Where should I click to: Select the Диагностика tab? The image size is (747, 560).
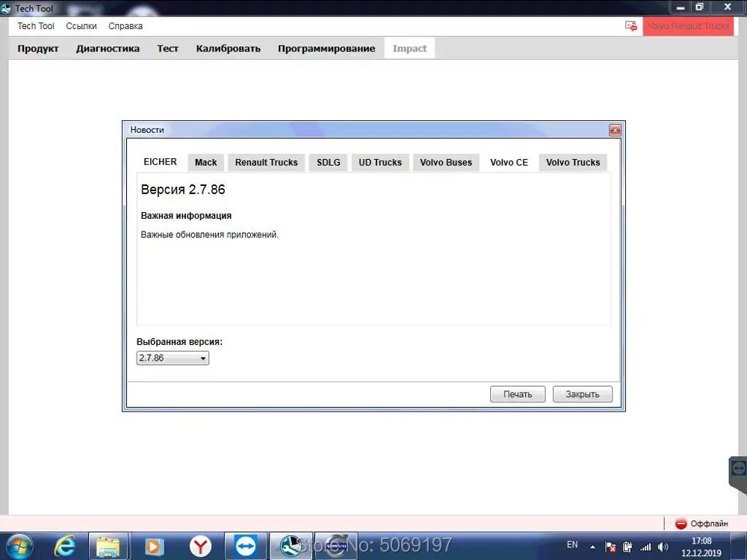[x=108, y=49]
